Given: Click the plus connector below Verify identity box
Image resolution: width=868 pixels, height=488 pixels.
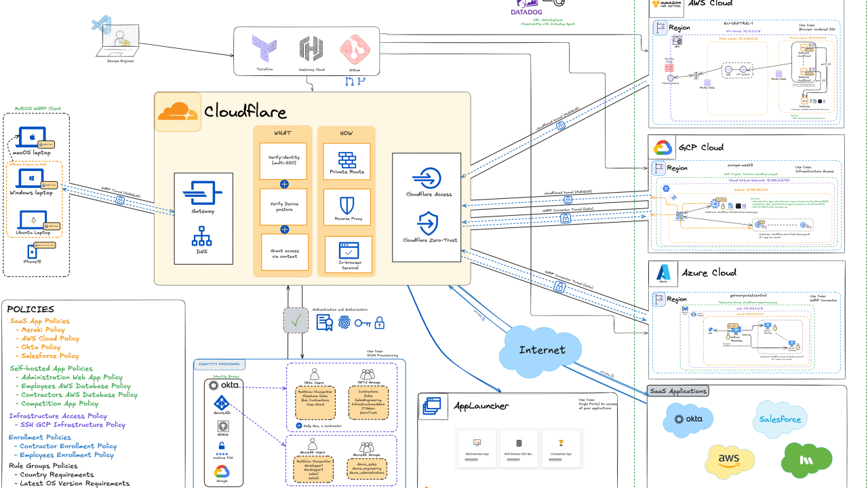Looking at the screenshot, I should tap(284, 184).
